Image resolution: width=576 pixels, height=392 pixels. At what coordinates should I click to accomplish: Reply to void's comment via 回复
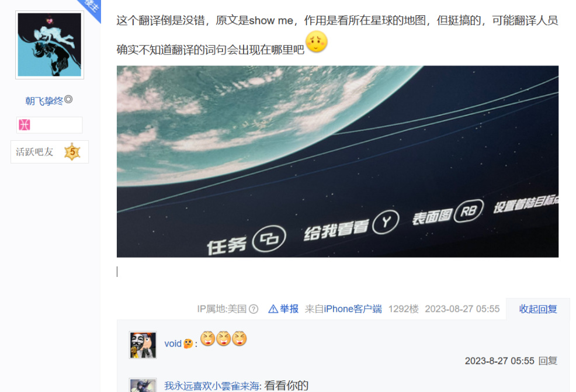tap(548, 361)
